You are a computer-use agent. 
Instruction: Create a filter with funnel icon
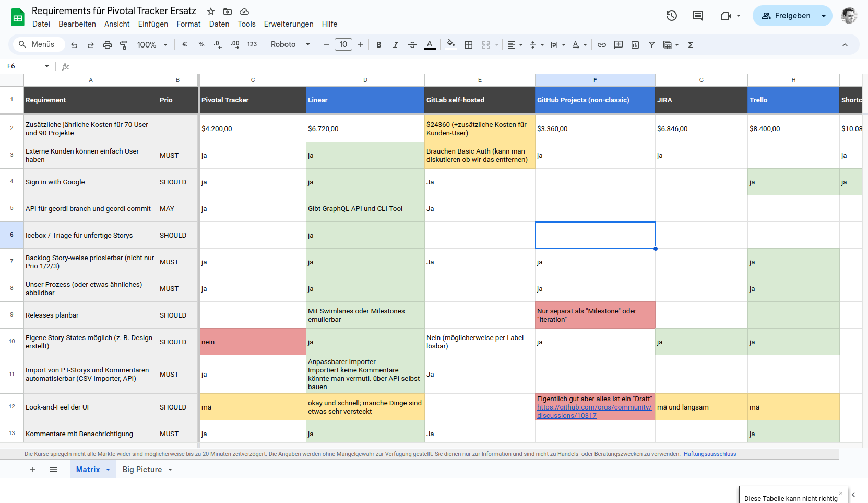point(652,45)
